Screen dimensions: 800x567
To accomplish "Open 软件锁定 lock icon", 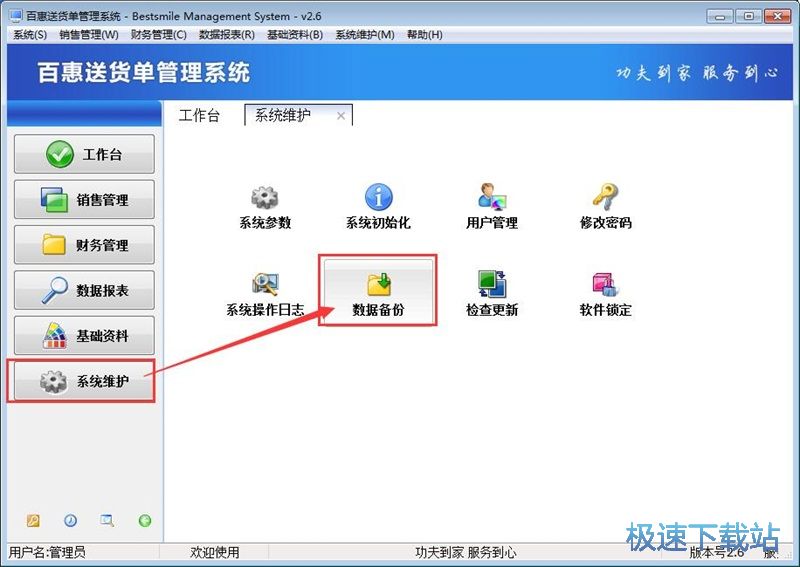I will [x=605, y=284].
